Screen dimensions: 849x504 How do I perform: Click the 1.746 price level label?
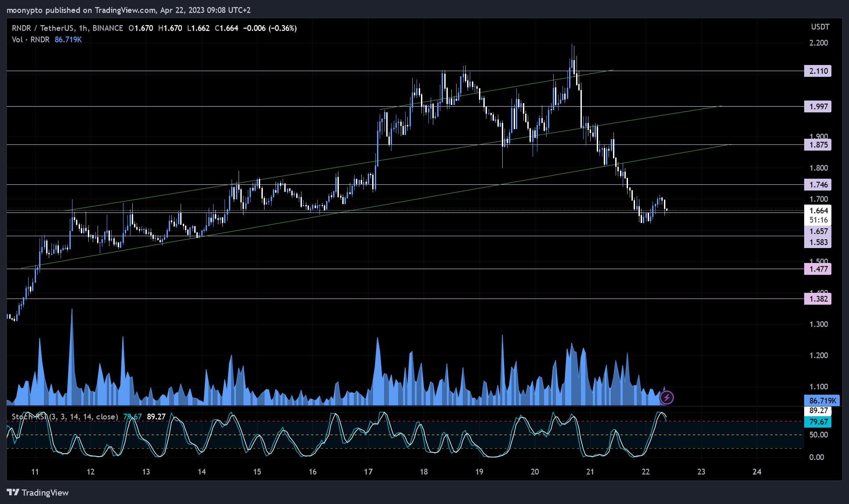(818, 185)
